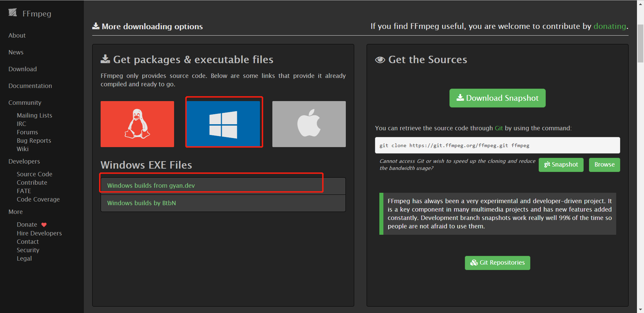Screen dimensions: 644x313
Task: Click the 'Get the Sources' heading
Action: pyautogui.click(x=421, y=60)
